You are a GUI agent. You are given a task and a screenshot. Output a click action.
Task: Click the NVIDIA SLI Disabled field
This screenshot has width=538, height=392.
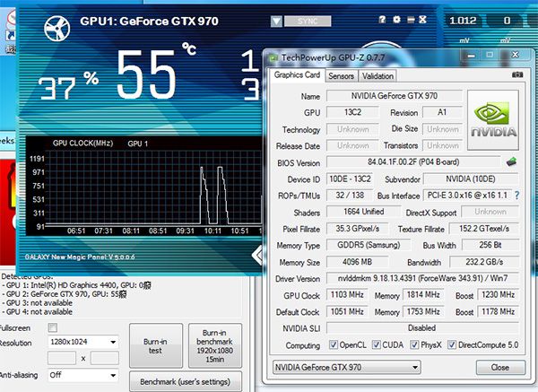coord(422,328)
